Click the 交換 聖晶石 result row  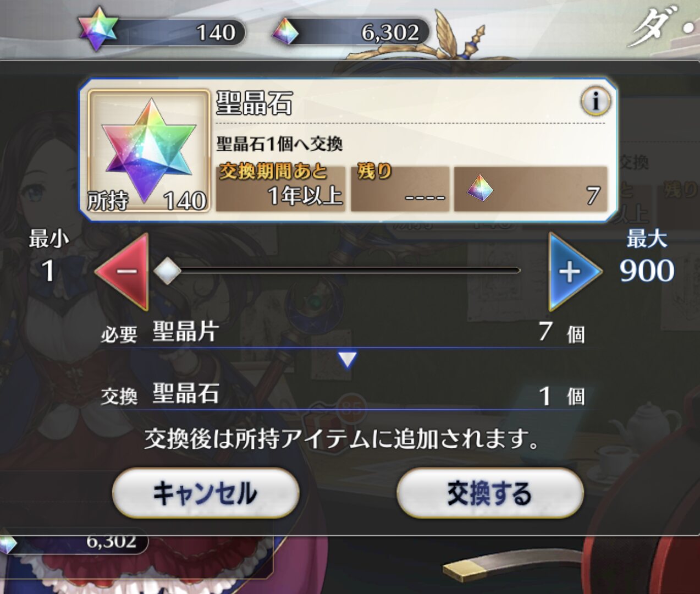click(x=344, y=395)
